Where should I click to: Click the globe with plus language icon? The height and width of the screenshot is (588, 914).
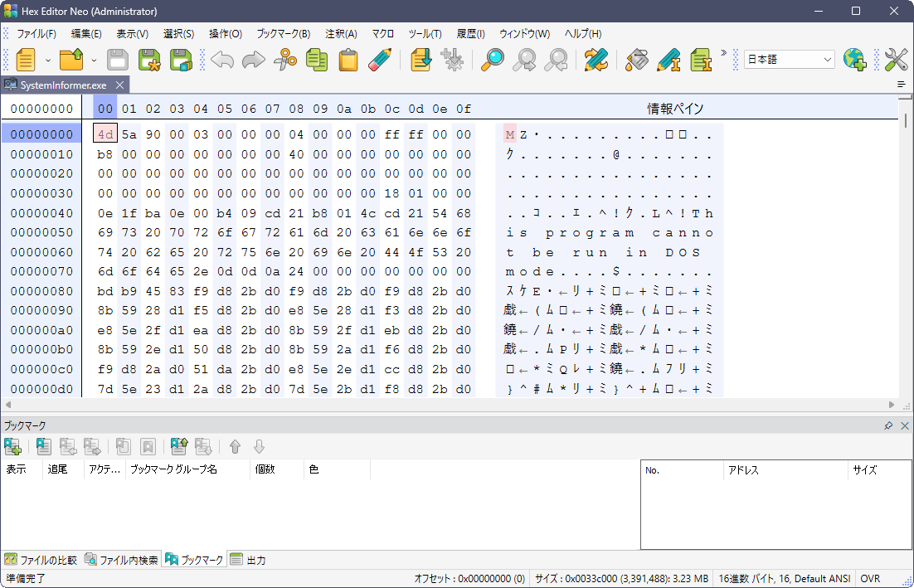tap(854, 60)
